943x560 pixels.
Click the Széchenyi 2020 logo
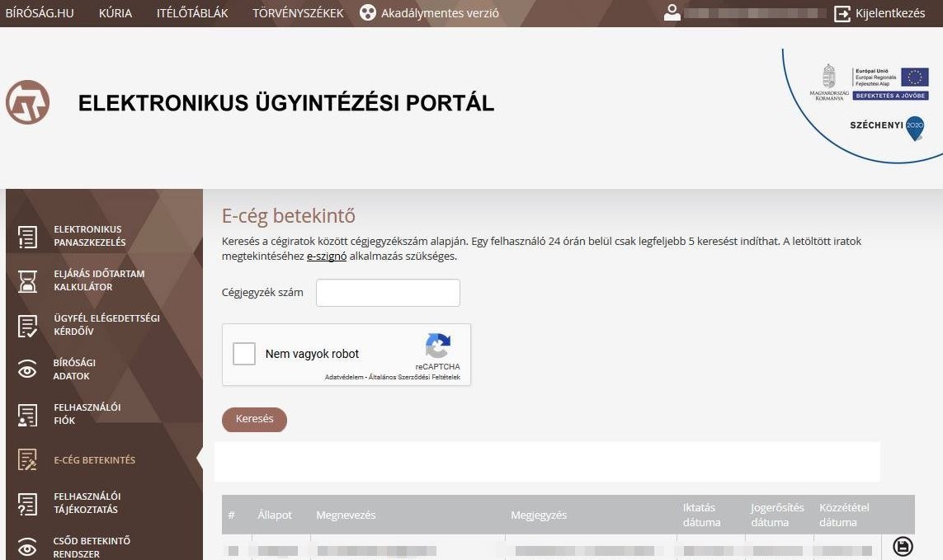[886, 126]
